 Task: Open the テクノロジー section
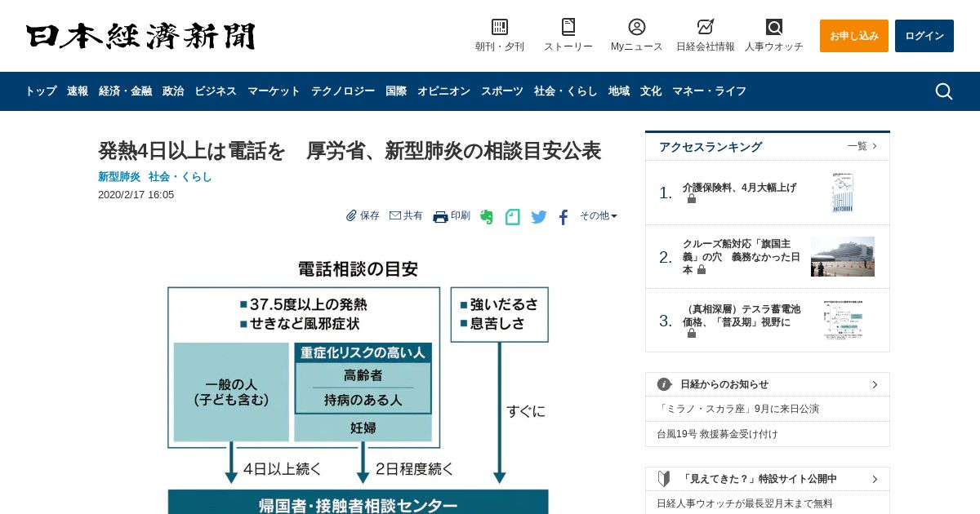343,91
